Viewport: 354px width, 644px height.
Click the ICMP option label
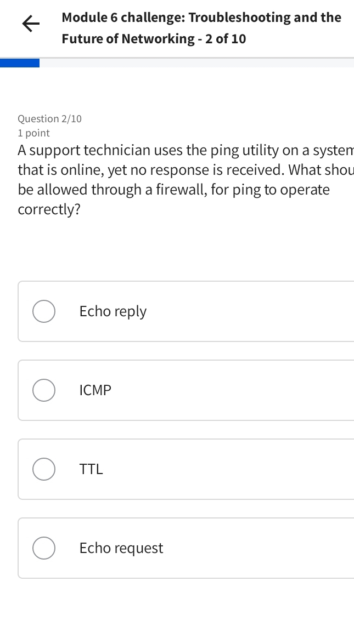click(95, 390)
